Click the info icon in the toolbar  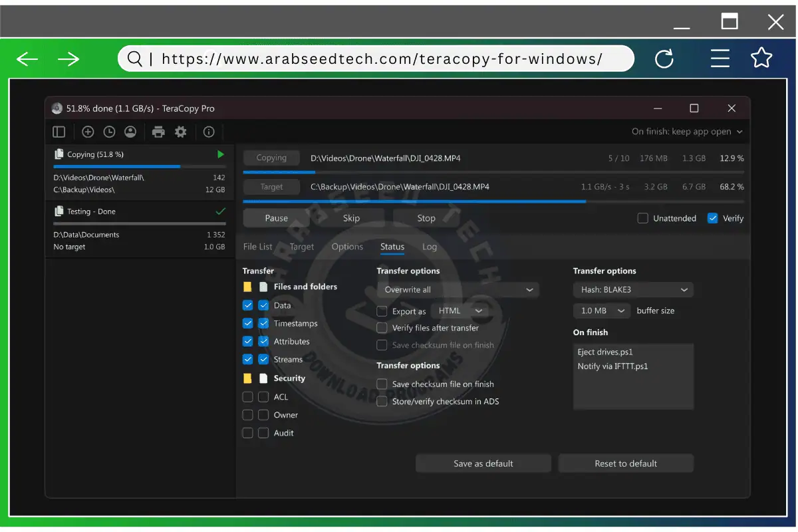(x=209, y=132)
